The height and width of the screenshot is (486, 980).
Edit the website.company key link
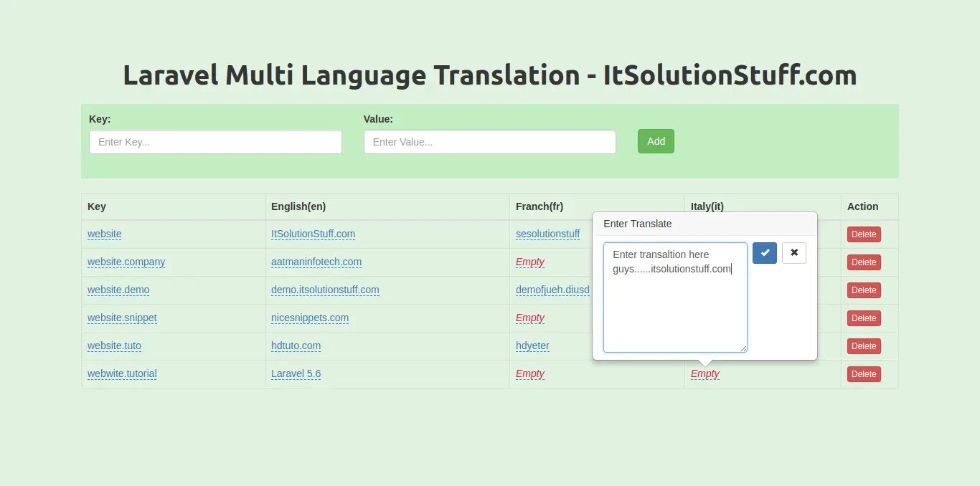pos(126,262)
